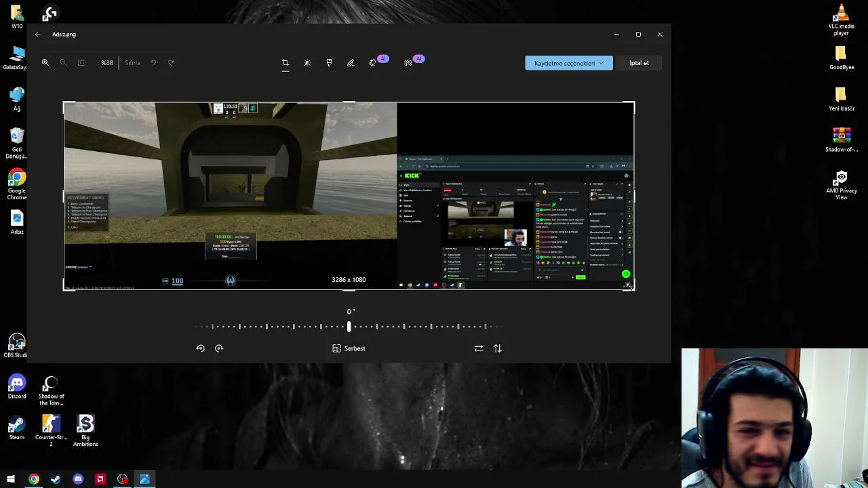Open the Geri Dönüşüm recycle bin
The image size is (868, 488).
tap(17, 144)
